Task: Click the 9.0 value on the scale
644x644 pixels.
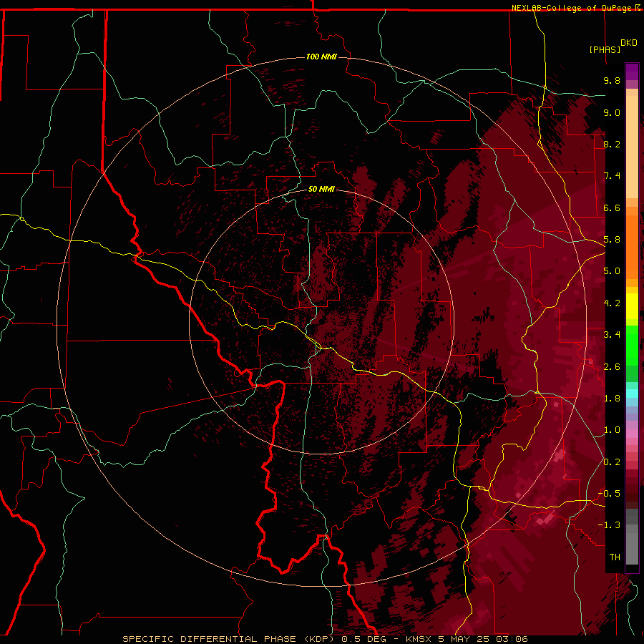Action: [612, 112]
